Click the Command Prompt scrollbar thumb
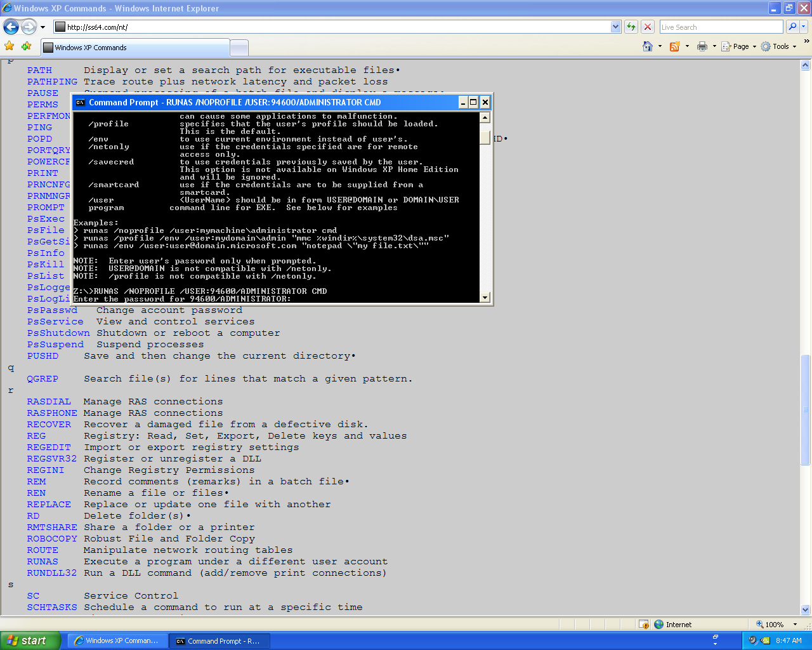The height and width of the screenshot is (650, 812). [485, 138]
